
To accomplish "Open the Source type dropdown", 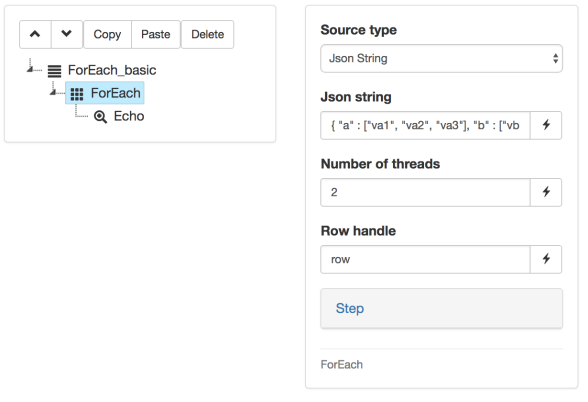I will [441, 58].
